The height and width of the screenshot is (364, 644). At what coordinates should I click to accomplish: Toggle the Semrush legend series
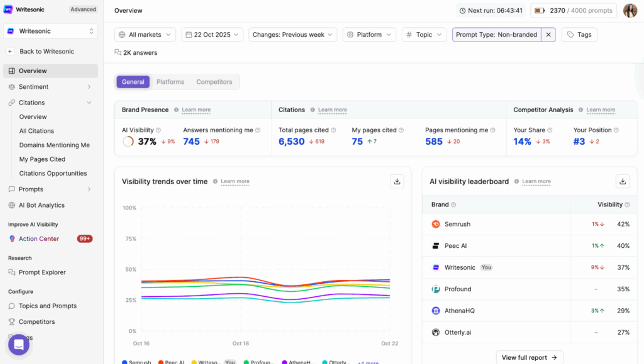pos(137,362)
